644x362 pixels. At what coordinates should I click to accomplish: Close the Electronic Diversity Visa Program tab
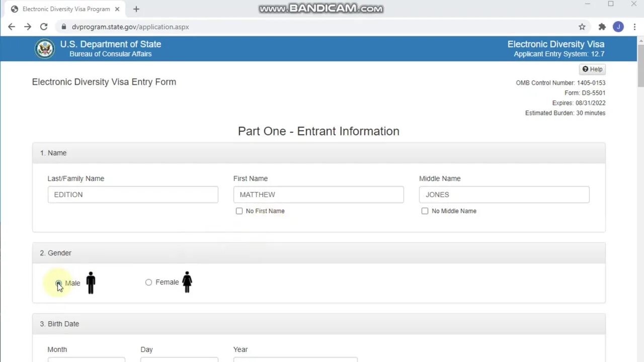(117, 9)
